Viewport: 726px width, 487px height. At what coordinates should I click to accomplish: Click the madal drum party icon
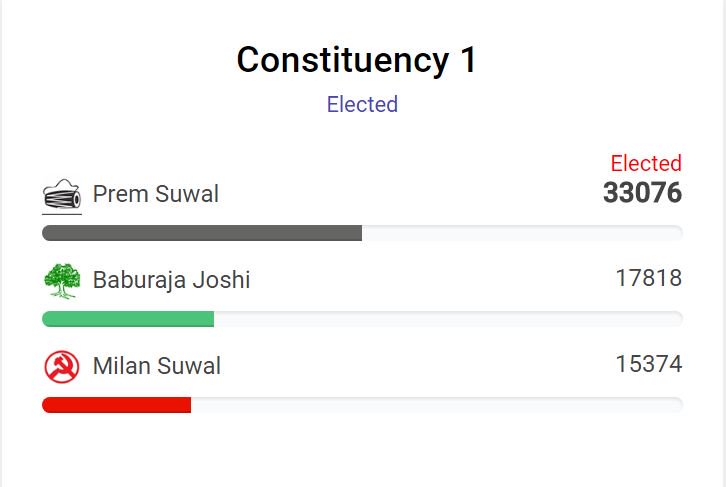tap(62, 194)
